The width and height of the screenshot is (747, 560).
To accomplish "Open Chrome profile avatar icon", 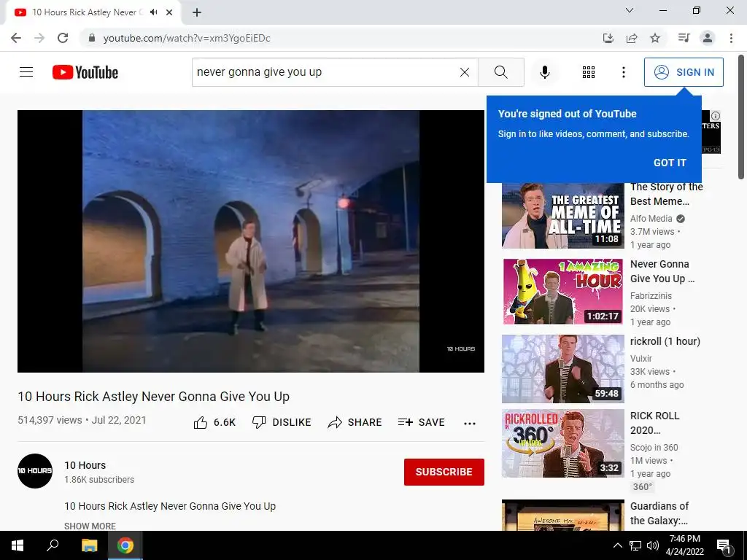I will (708, 38).
